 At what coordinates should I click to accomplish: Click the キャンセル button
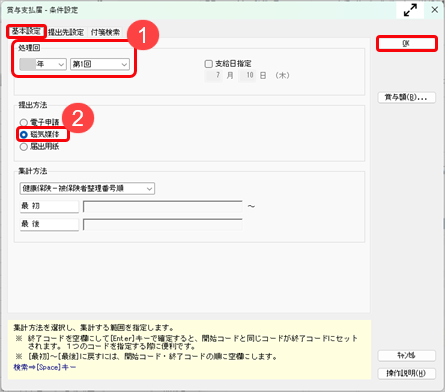point(406,355)
